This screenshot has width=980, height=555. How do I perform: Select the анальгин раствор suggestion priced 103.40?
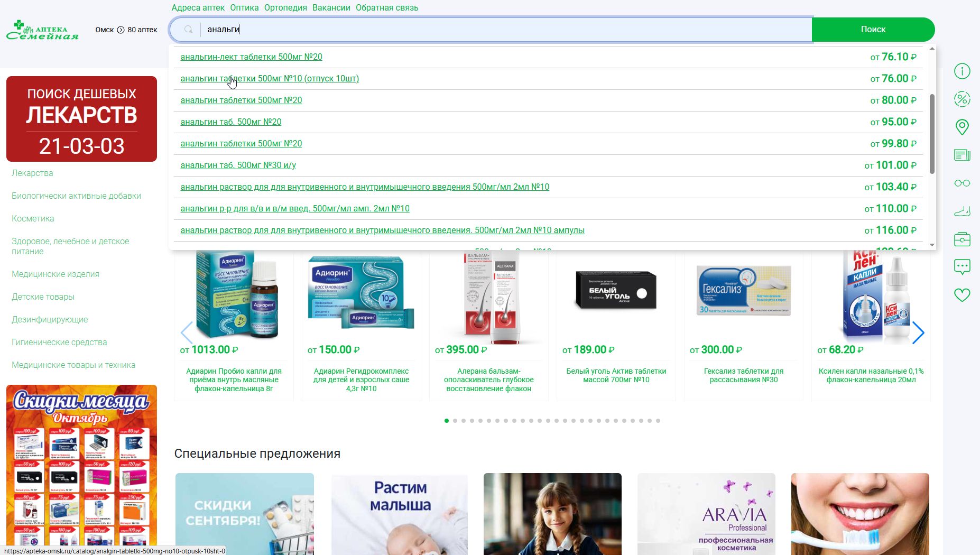(x=365, y=187)
